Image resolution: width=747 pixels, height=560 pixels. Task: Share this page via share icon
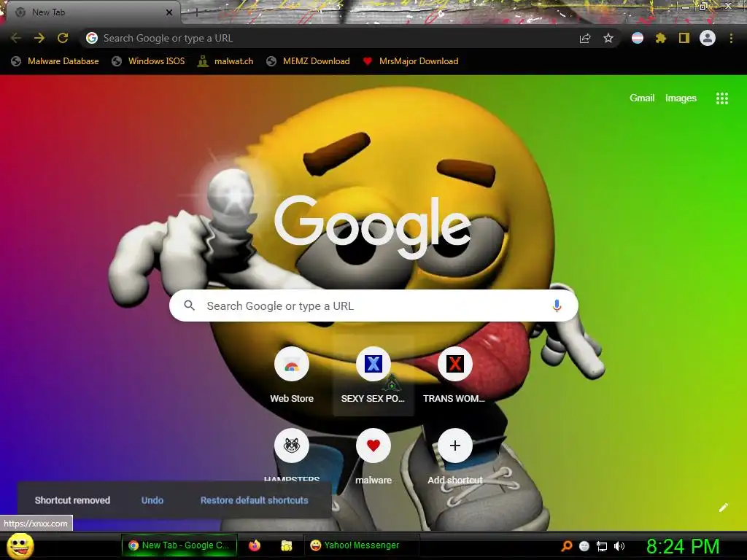585,38
